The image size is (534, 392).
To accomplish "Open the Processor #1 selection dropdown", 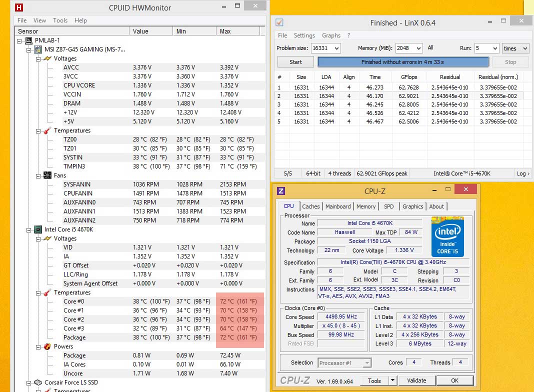I will tap(367, 363).
